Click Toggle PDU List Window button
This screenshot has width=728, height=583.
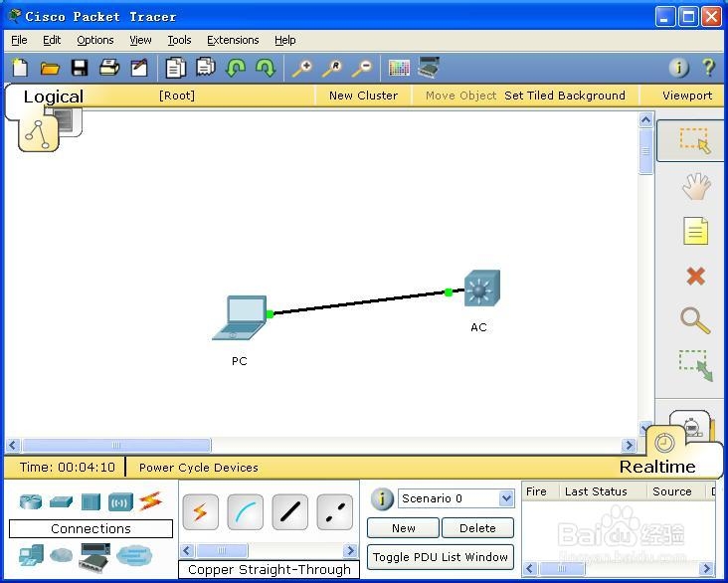[x=441, y=557]
